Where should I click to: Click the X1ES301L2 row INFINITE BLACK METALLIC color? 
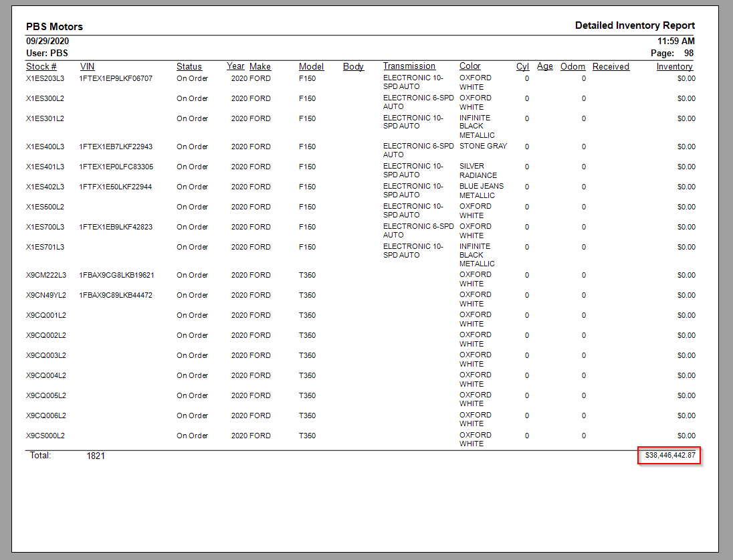477,126
